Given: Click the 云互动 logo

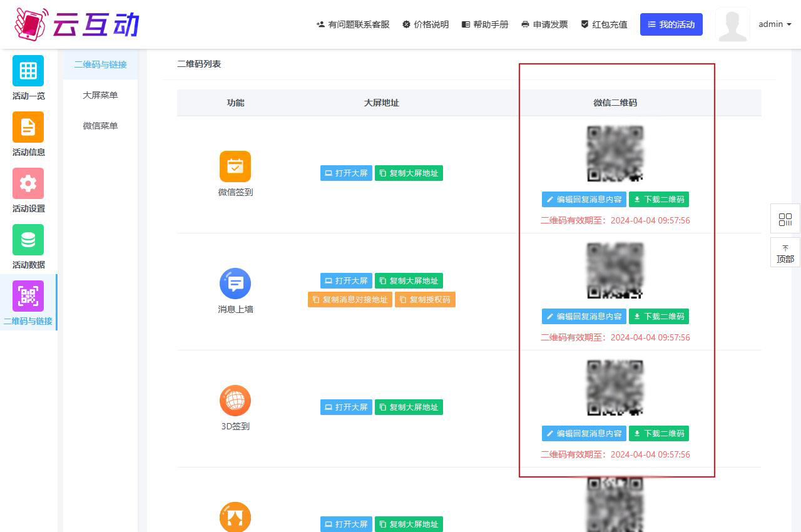Looking at the screenshot, I should pyautogui.click(x=77, y=24).
